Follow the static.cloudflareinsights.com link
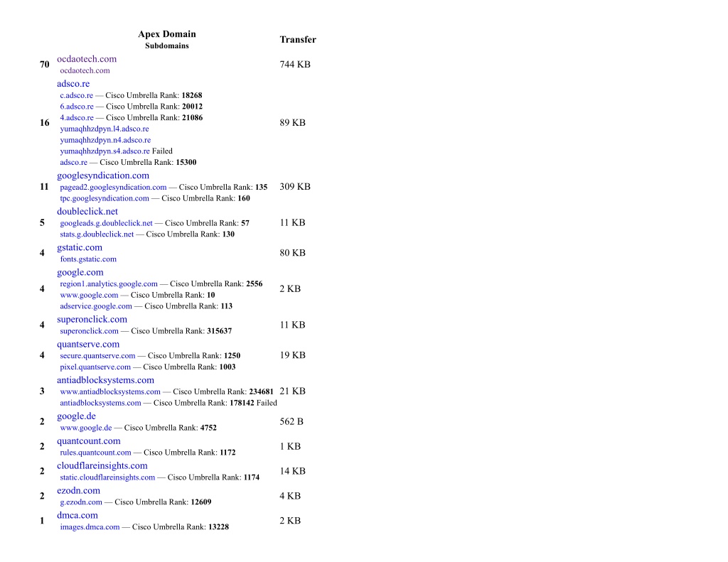728x562 pixels. click(x=107, y=477)
